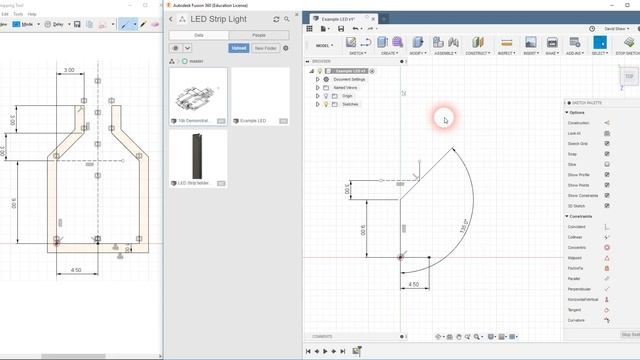Expand the Named Views tree node
Screen dimensions: 640x360
318,88
